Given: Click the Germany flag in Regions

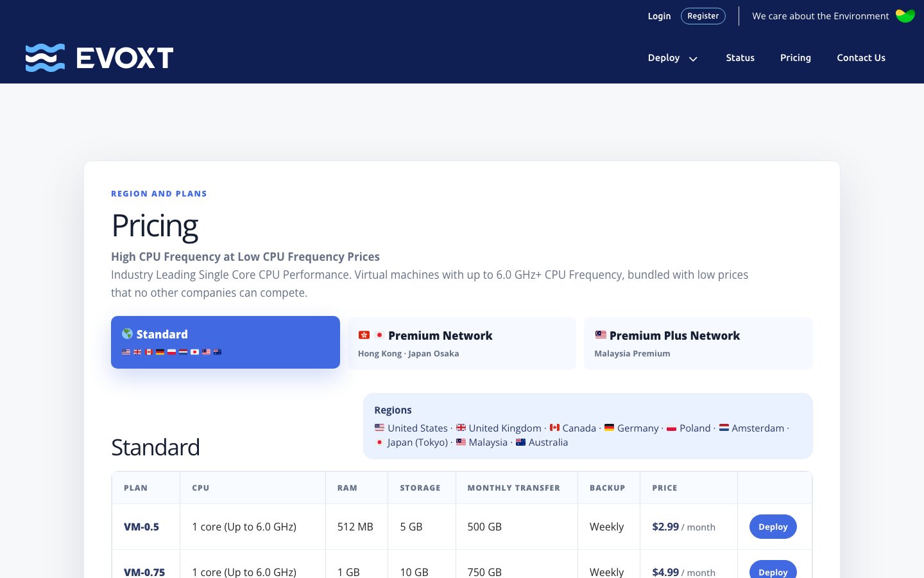Looking at the screenshot, I should click(610, 428).
